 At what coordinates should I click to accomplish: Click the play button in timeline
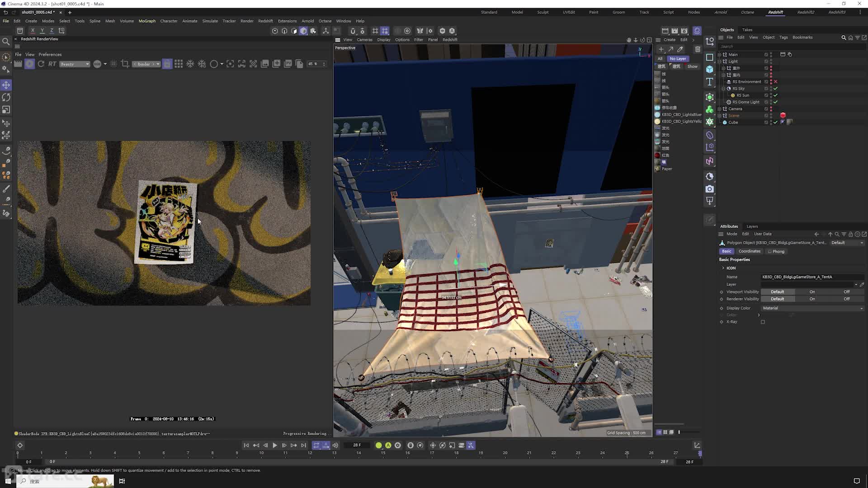(x=274, y=446)
